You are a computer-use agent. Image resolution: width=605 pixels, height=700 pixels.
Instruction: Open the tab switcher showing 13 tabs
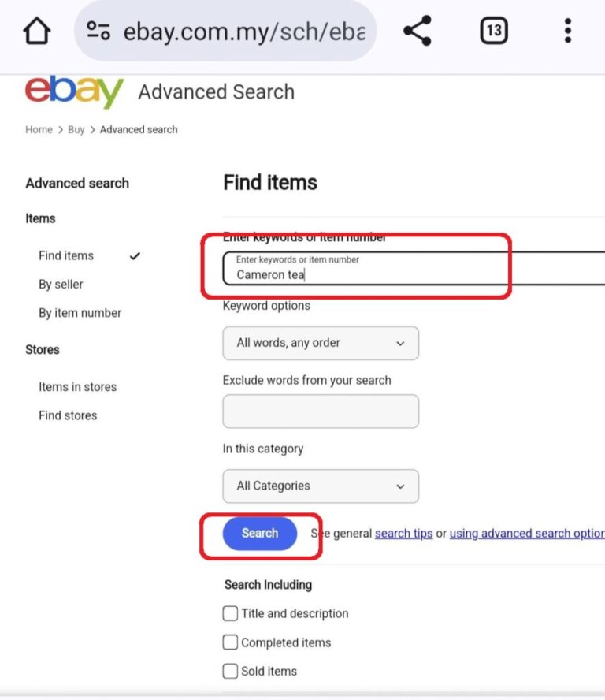(x=493, y=32)
